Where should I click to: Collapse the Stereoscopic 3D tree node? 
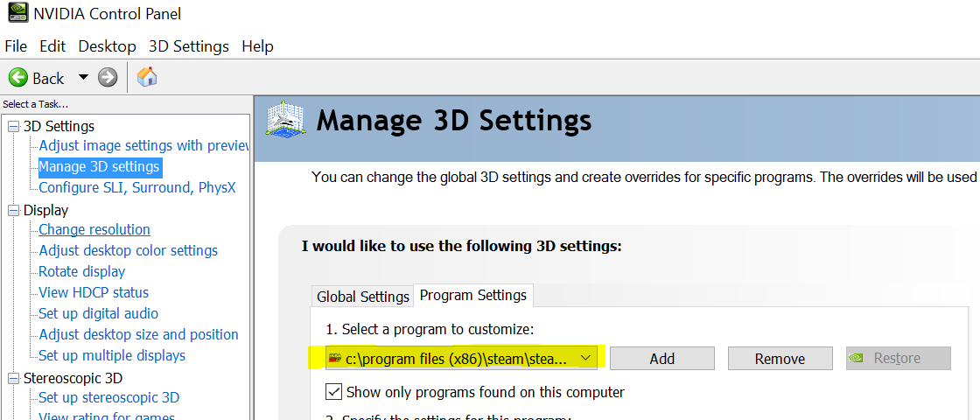[x=13, y=379]
